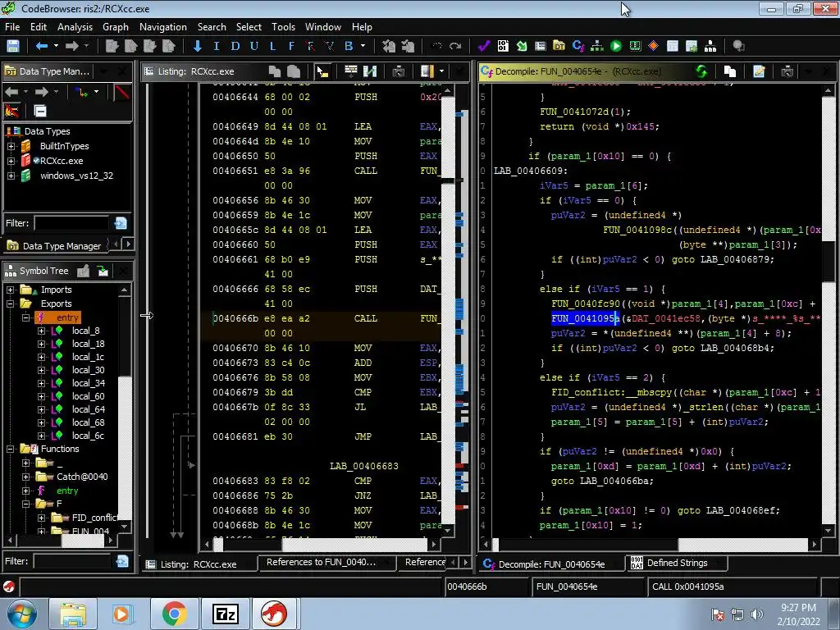The image size is (840, 630).
Task: Collapse the Functions folder in Symbol Tree
Action: 10,449
